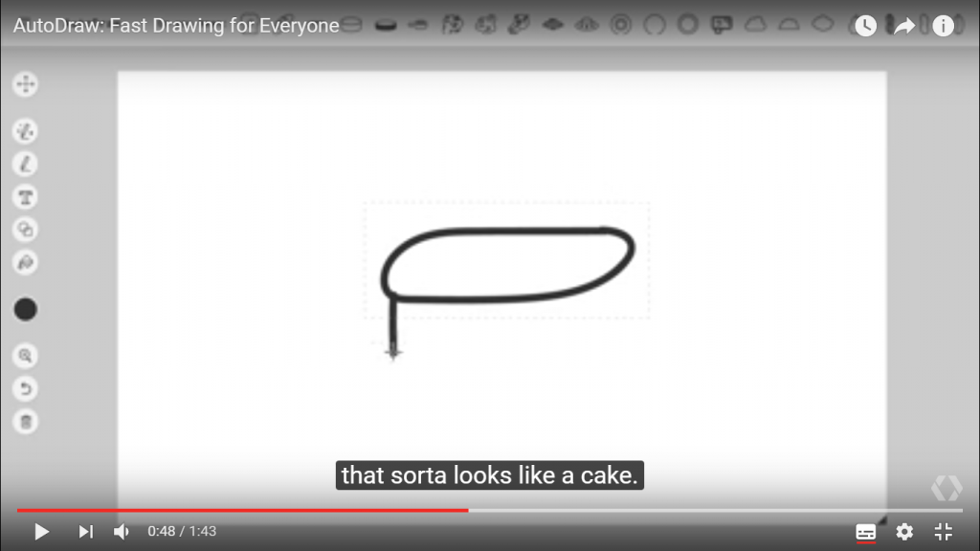980x551 pixels.
Task: Select the freehand Draw pencil tool
Action: click(x=26, y=165)
